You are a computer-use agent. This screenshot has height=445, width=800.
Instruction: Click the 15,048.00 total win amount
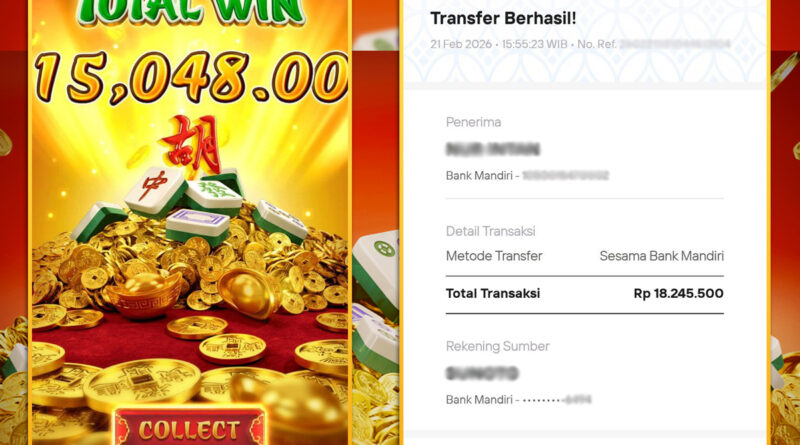pyautogui.click(x=191, y=78)
